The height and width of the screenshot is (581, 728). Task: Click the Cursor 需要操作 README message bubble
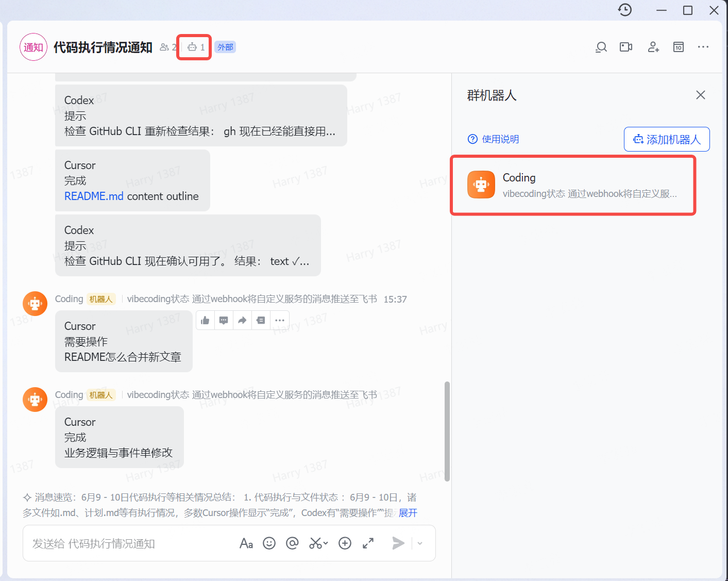124,341
